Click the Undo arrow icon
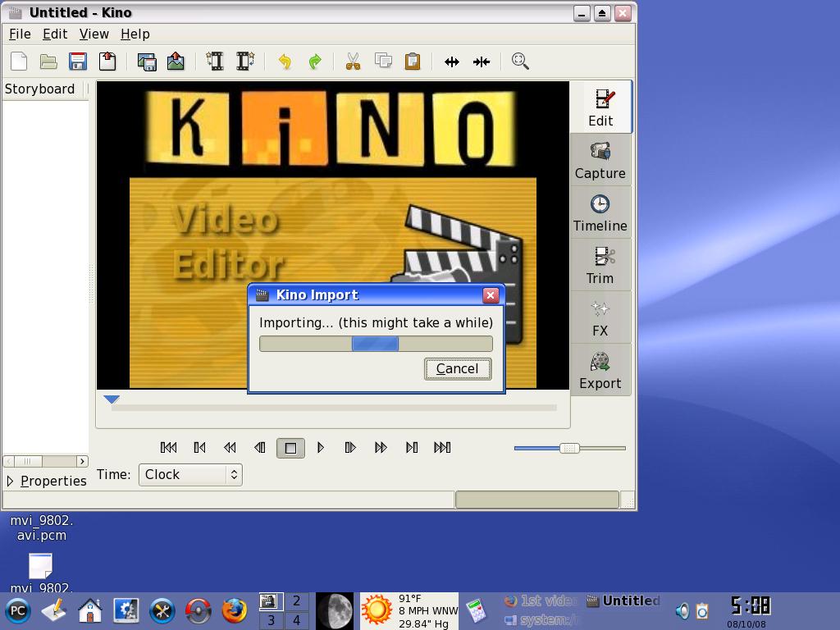This screenshot has height=630, width=840. coord(285,61)
